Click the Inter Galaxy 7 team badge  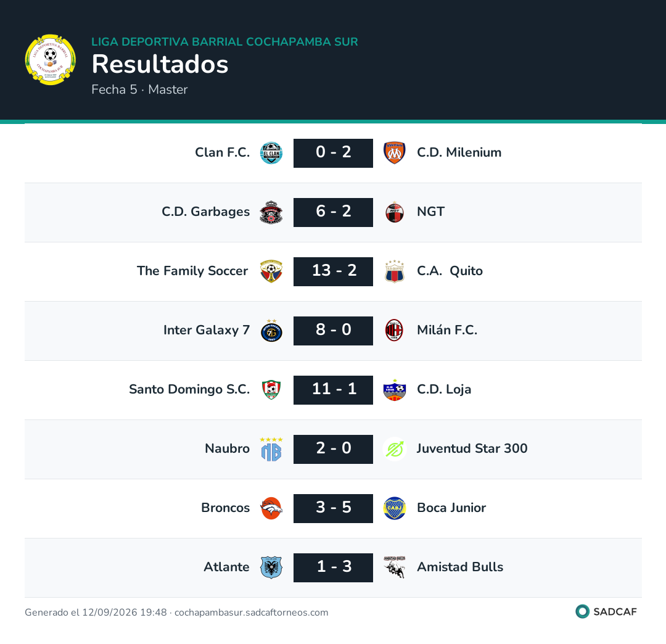(x=271, y=331)
